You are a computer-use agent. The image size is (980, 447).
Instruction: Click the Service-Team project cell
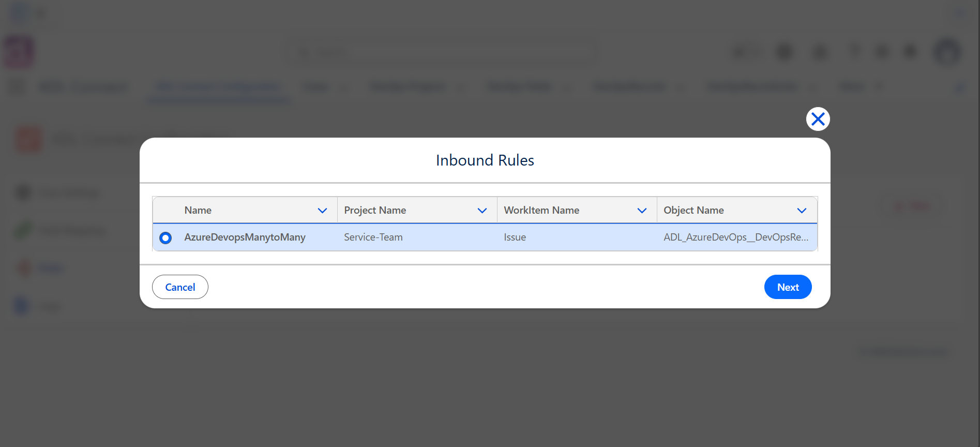(373, 237)
